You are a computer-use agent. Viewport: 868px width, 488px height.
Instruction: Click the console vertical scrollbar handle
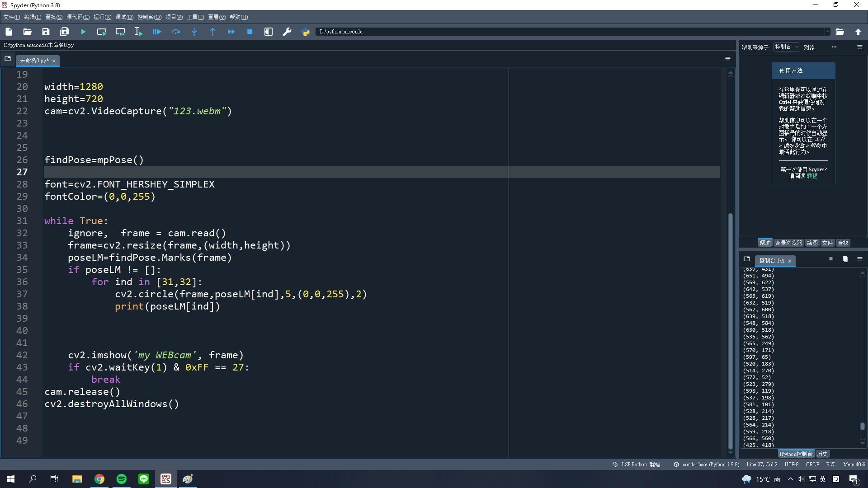click(863, 426)
